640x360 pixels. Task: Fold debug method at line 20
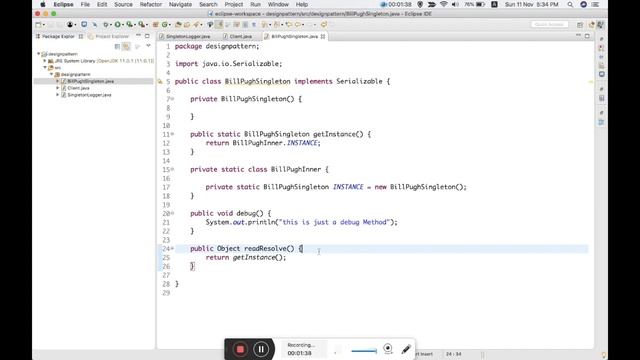(172, 213)
